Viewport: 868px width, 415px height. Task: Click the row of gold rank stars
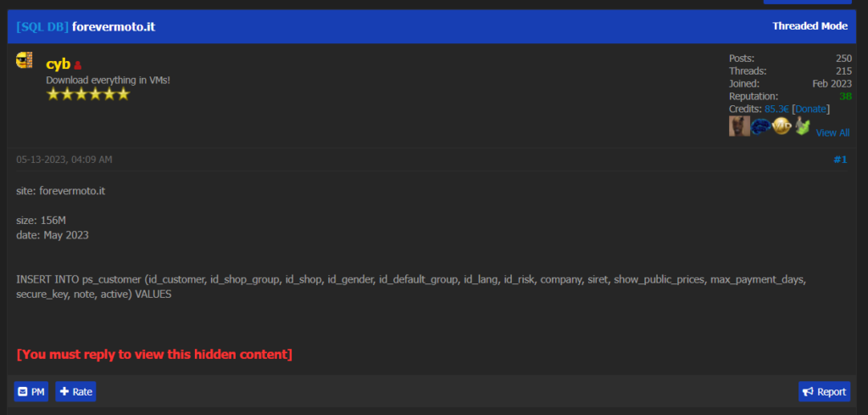point(88,94)
